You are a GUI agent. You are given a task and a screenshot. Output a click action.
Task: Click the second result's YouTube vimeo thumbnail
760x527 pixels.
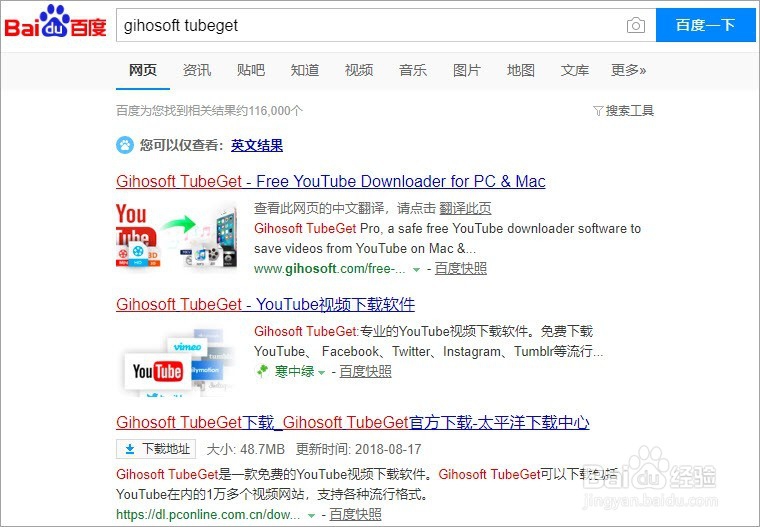(x=176, y=362)
